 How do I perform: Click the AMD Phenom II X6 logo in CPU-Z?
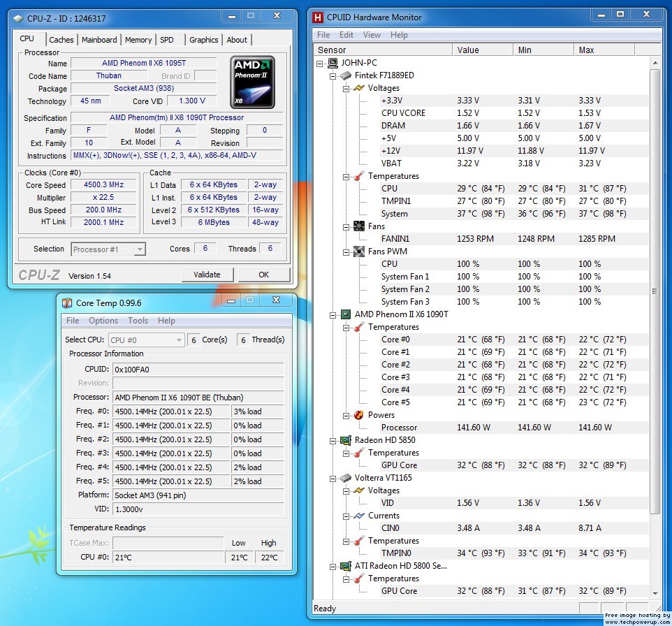coord(252,82)
